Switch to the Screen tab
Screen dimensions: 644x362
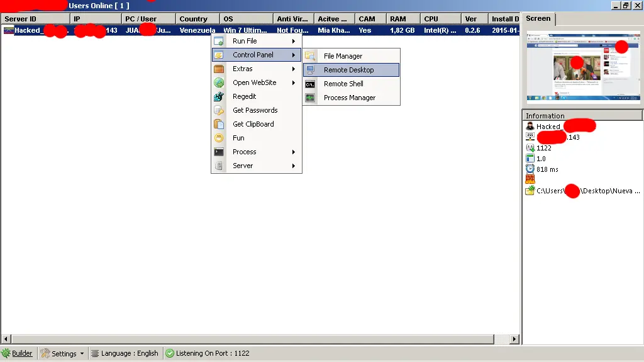coord(538,18)
